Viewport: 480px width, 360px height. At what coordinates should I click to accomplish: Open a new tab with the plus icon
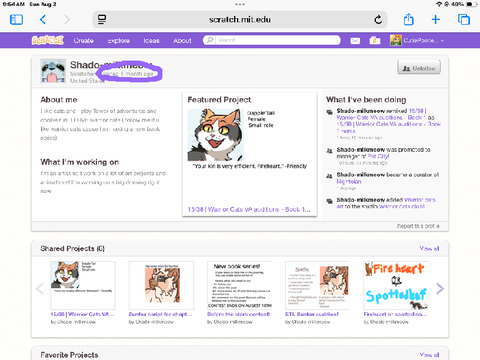pyautogui.click(x=436, y=20)
